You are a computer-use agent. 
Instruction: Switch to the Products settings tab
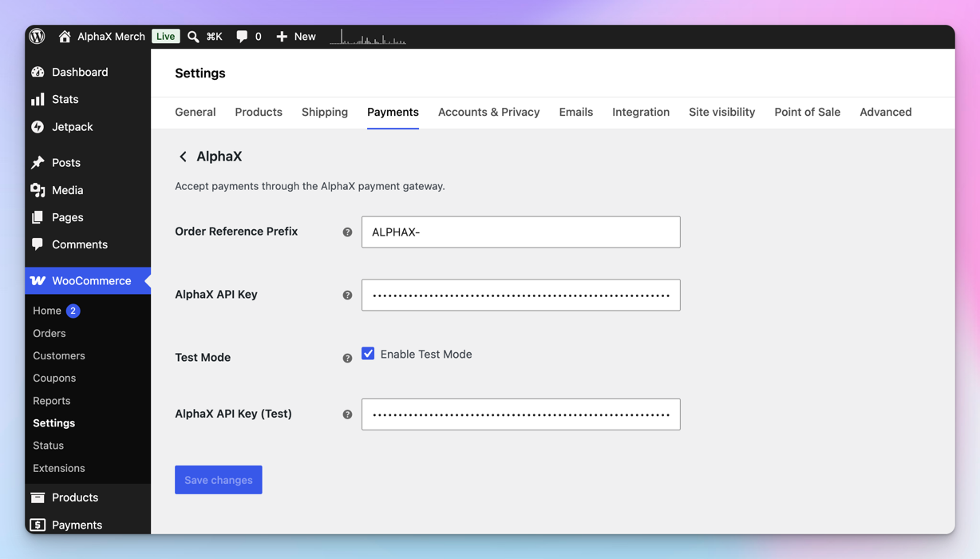(259, 112)
